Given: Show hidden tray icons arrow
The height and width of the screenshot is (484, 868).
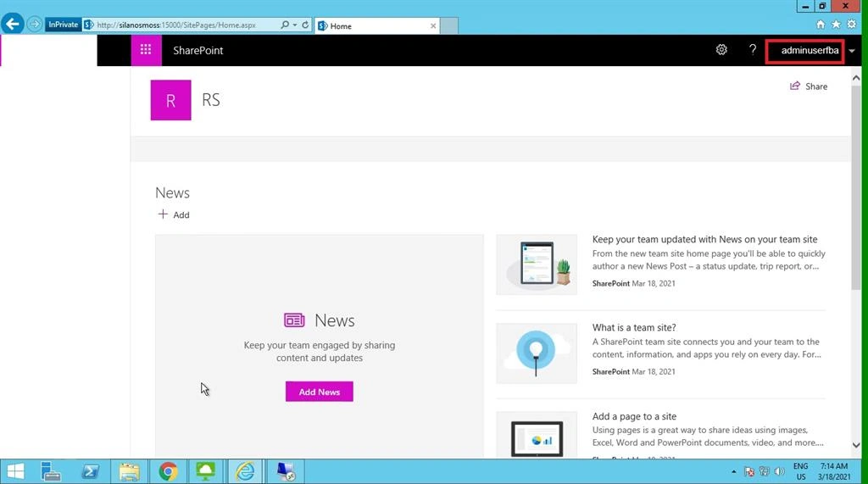Looking at the screenshot, I should click(733, 472).
